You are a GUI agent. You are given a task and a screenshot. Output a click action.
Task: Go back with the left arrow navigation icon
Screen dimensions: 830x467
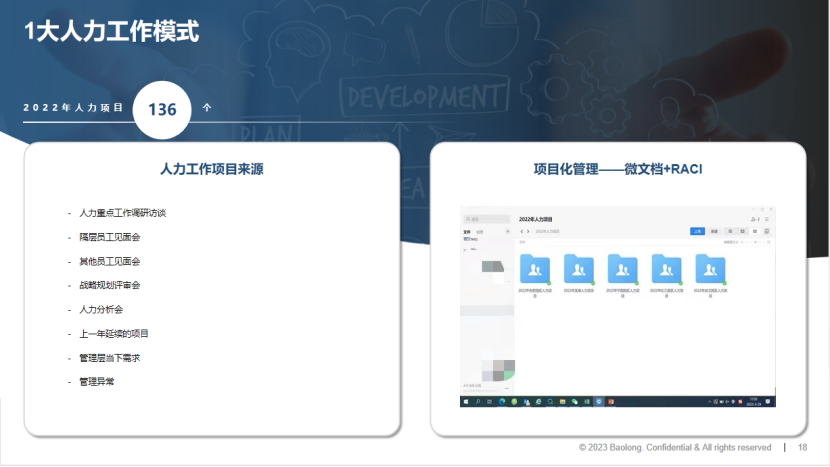click(521, 231)
